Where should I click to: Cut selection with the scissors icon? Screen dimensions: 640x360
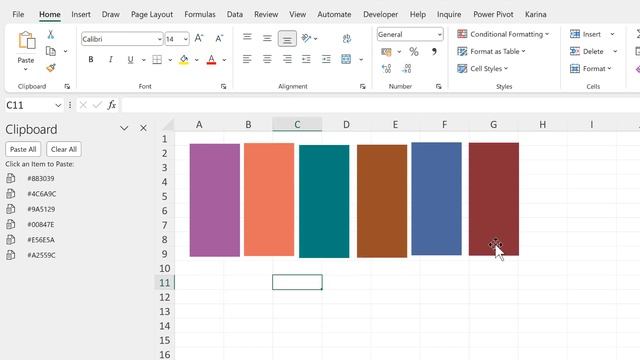click(51, 34)
